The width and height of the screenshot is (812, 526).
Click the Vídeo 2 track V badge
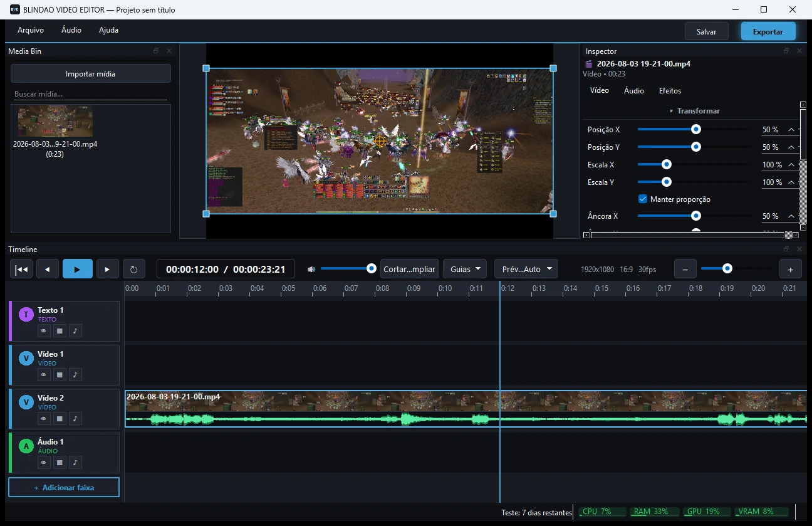coord(26,402)
